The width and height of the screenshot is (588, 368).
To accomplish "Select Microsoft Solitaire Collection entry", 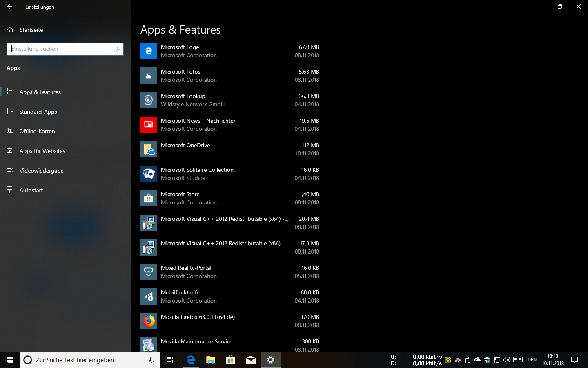I will point(197,170).
